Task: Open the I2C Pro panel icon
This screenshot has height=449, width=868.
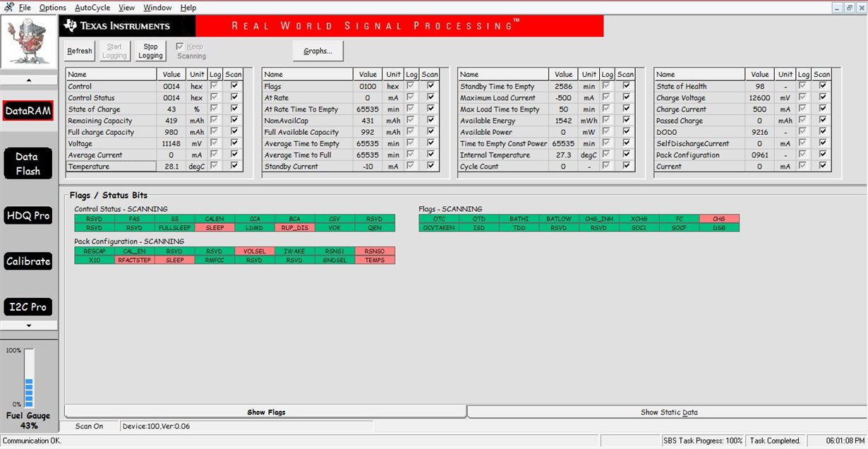Action: tap(28, 307)
